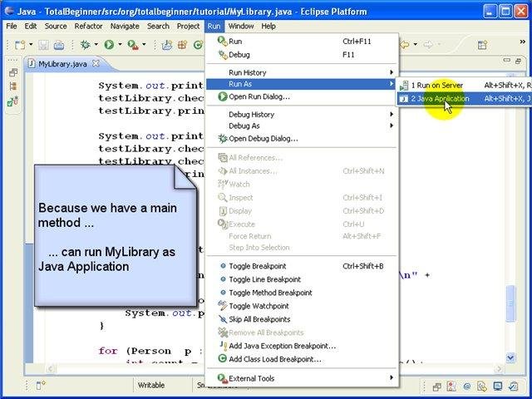Select Open Run Dialog... menu entry

tap(302, 96)
